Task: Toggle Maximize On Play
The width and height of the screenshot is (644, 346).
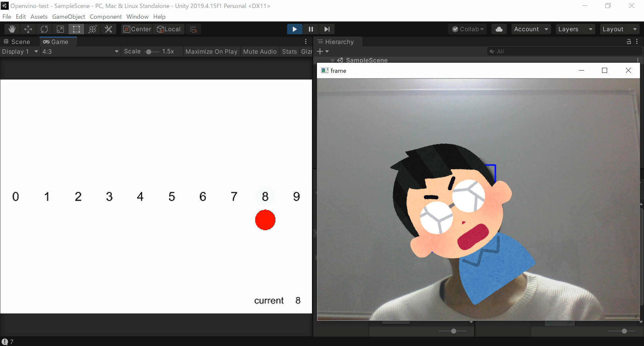Action: [x=211, y=51]
